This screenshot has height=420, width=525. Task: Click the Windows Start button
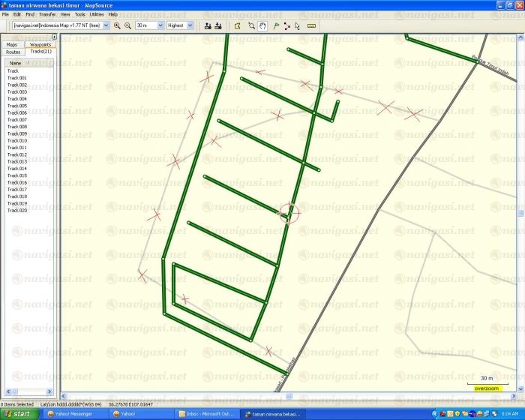pyautogui.click(x=16, y=414)
